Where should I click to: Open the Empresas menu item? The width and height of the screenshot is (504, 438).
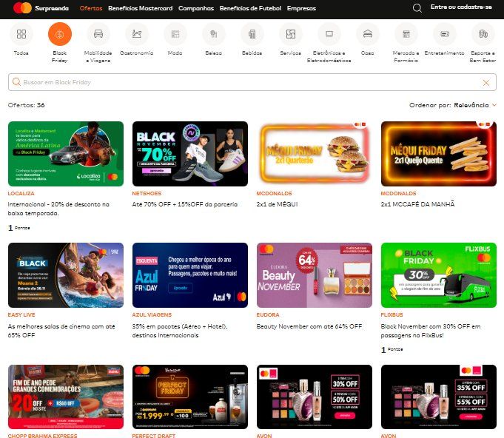click(x=301, y=8)
